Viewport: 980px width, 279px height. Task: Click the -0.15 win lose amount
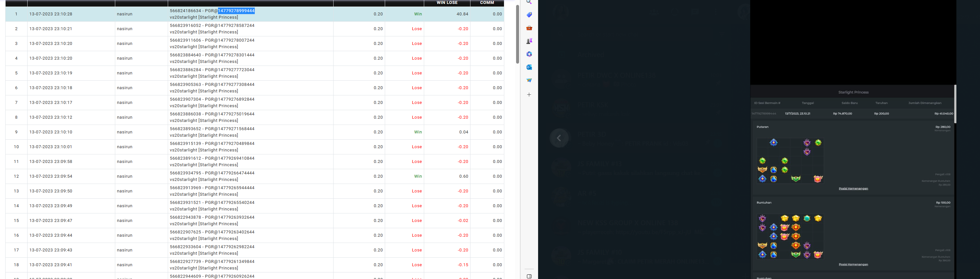click(x=463, y=265)
